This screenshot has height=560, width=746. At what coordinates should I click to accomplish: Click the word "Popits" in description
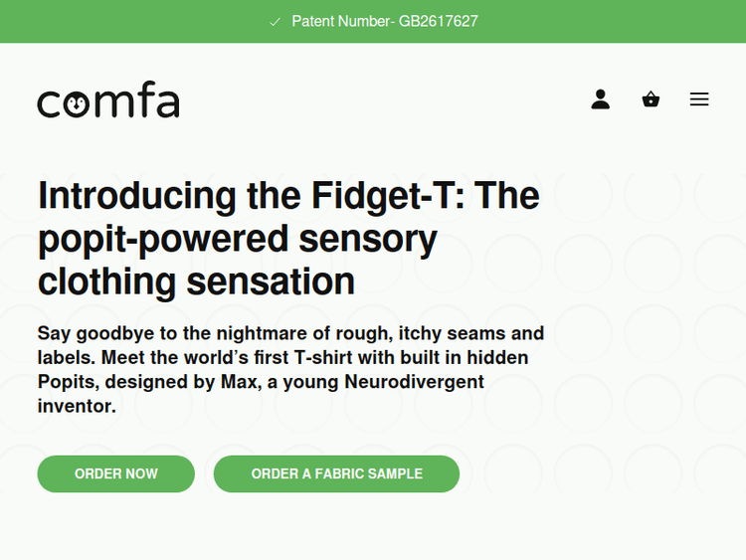coord(68,382)
